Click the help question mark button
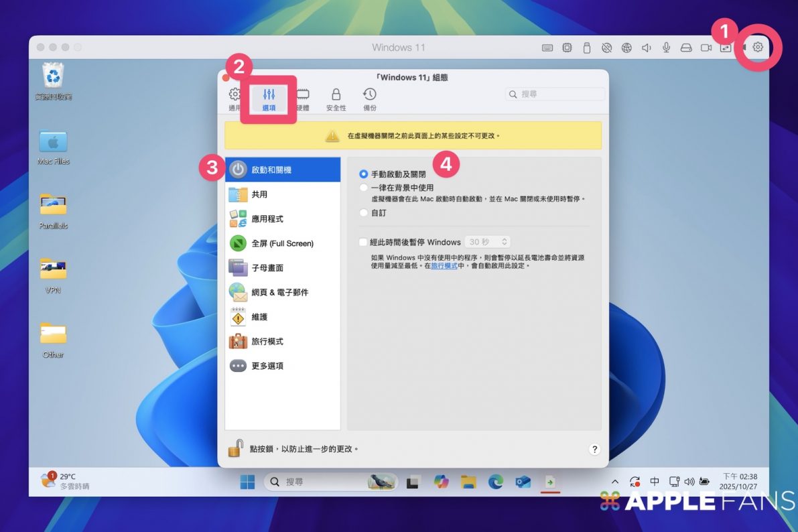The width and height of the screenshot is (798, 532). (x=594, y=450)
